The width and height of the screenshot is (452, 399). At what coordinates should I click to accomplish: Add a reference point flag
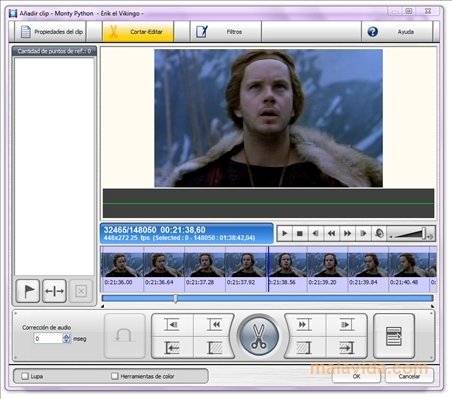click(x=28, y=291)
